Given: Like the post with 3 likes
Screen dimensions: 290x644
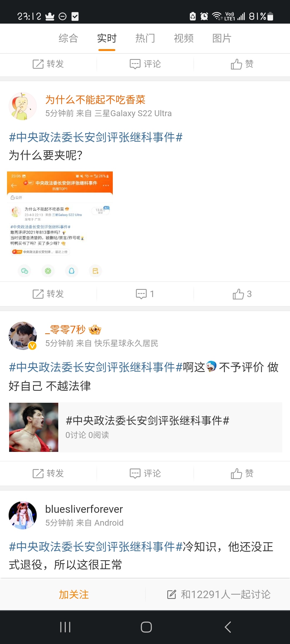Looking at the screenshot, I should [x=242, y=294].
